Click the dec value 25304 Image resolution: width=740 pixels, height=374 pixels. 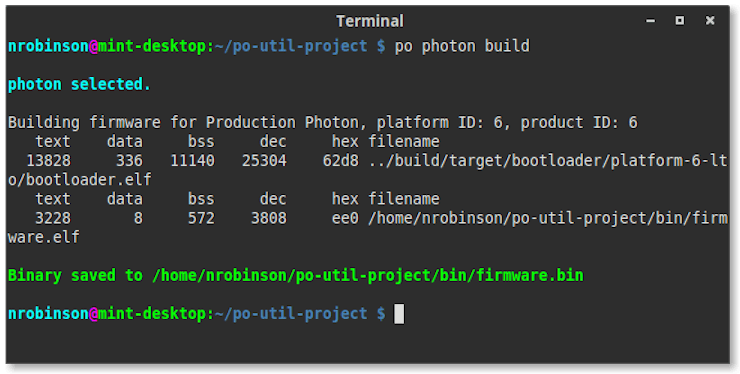[x=264, y=161]
